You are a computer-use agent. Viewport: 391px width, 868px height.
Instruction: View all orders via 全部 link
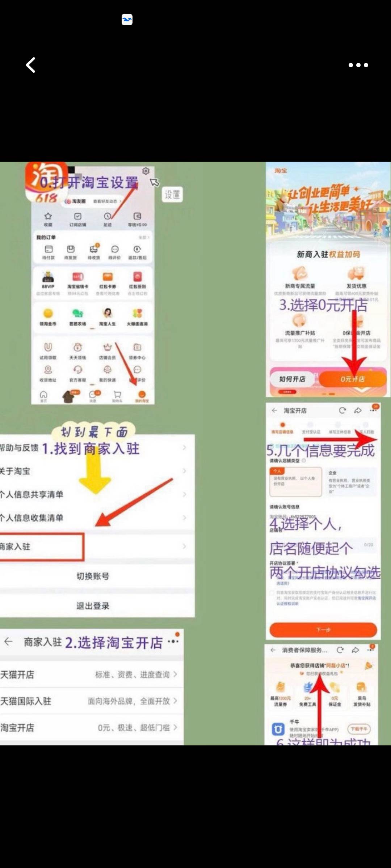[144, 237]
